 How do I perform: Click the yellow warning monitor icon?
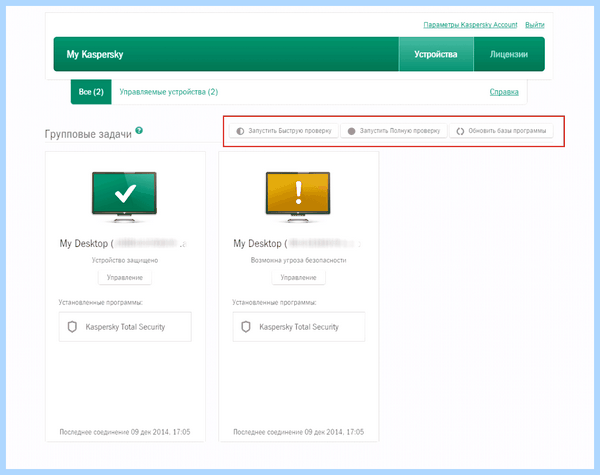(298, 197)
